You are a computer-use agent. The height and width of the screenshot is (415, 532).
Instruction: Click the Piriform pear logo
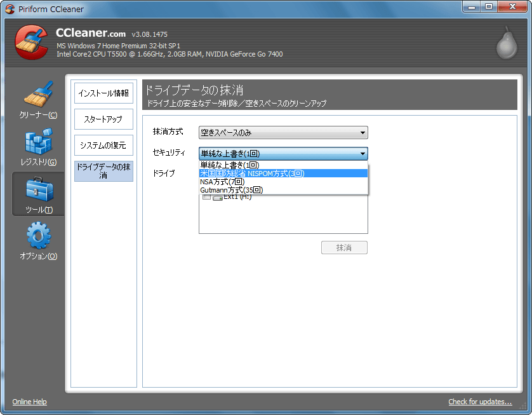[507, 43]
